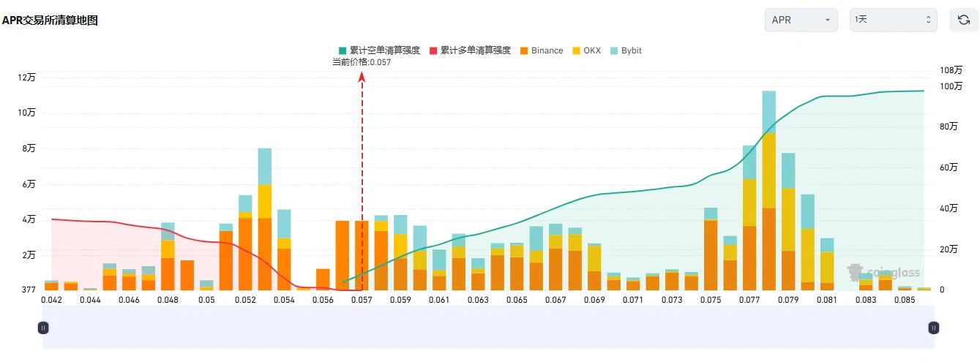Image resolution: width=980 pixels, height=362 pixels.
Task: Toggle Bybit legend series
Action: tap(626, 50)
